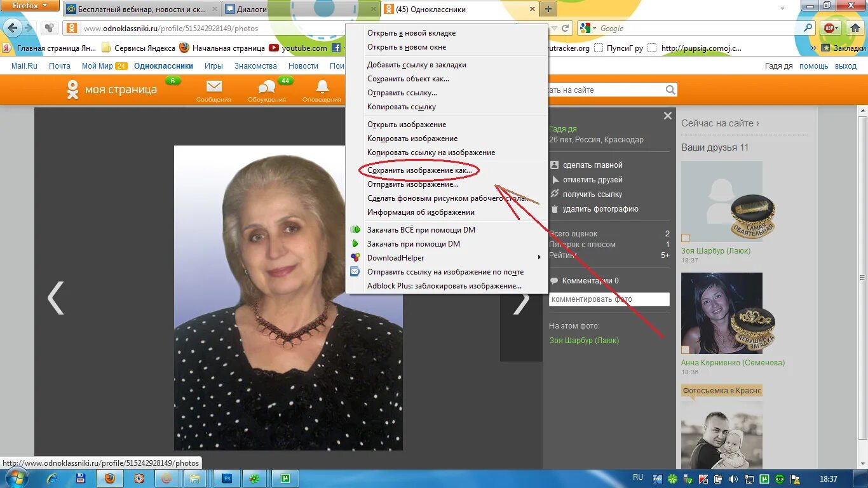Click the site search magnifier in orange bar
The image size is (868, 488).
tap(670, 90)
